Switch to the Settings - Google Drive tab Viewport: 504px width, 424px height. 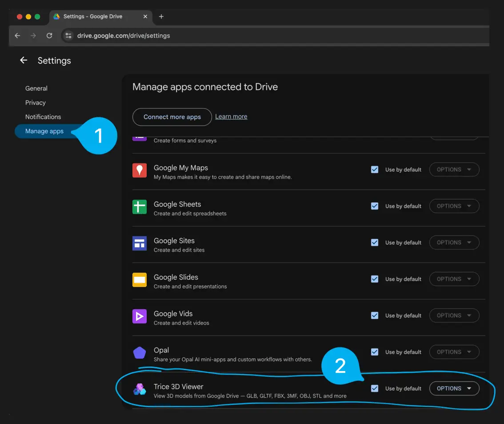click(100, 16)
